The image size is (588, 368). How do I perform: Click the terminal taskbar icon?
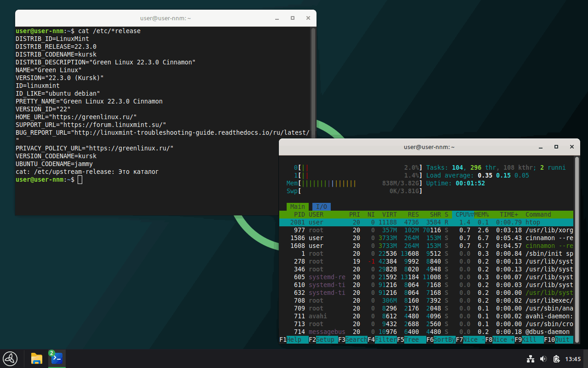[x=57, y=358]
